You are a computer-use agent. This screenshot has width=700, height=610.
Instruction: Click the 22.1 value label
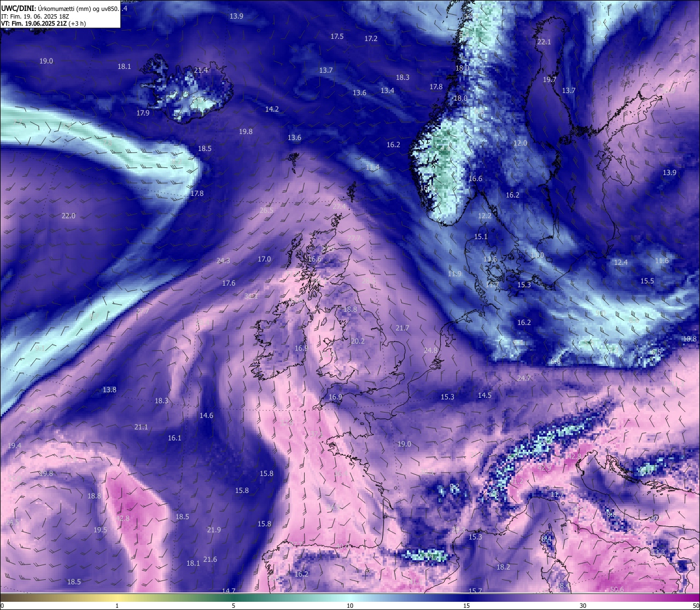click(544, 42)
